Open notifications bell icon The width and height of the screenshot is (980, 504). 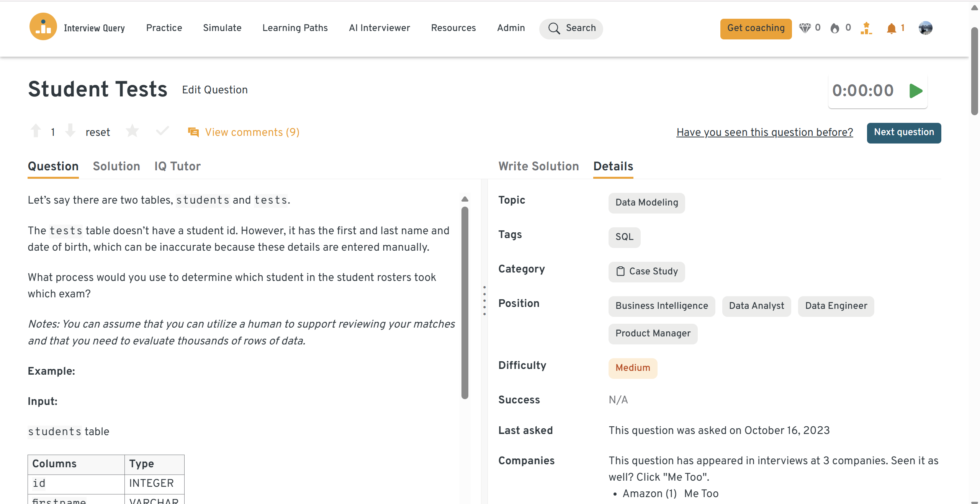click(891, 28)
